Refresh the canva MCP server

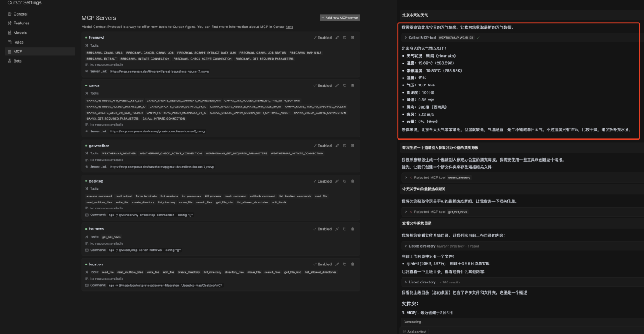345,86
